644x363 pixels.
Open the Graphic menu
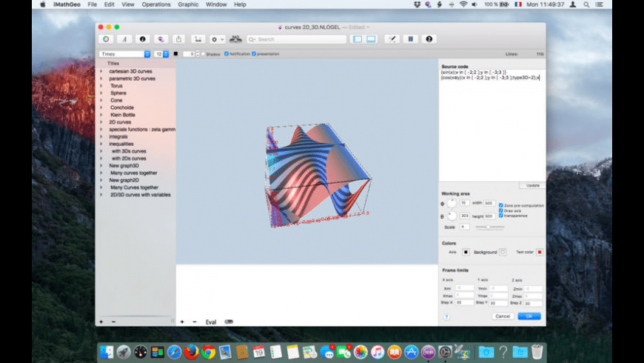click(188, 4)
